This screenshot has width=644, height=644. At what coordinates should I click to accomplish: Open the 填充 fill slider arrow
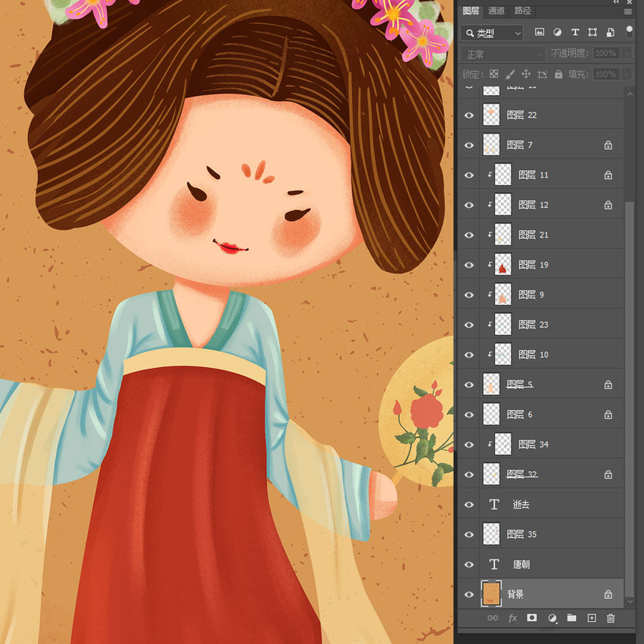627,74
